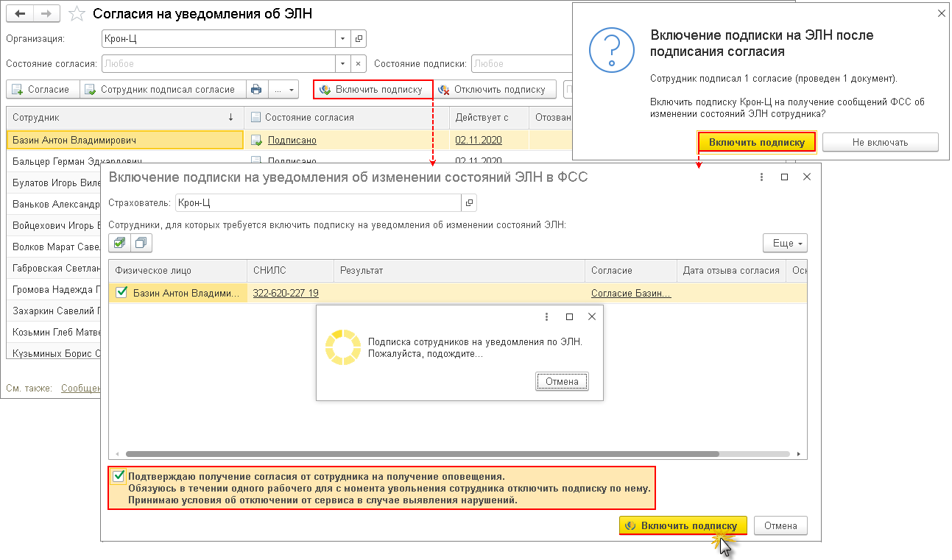Open the Согласие Базин... link
952x560 pixels.
point(631,293)
